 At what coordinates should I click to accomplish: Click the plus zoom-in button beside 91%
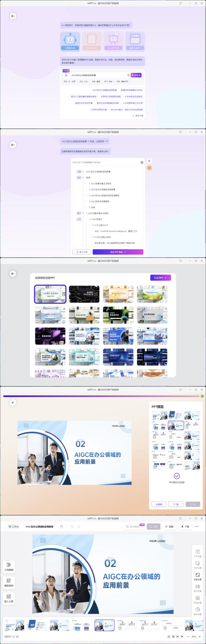200,637
